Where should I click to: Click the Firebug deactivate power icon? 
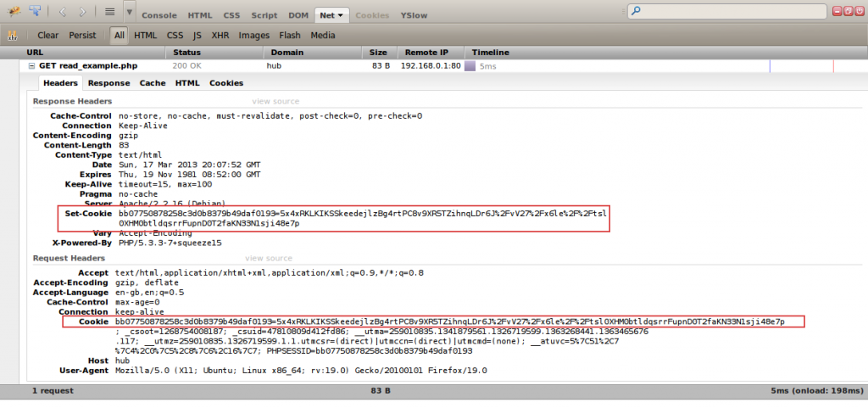point(859,11)
